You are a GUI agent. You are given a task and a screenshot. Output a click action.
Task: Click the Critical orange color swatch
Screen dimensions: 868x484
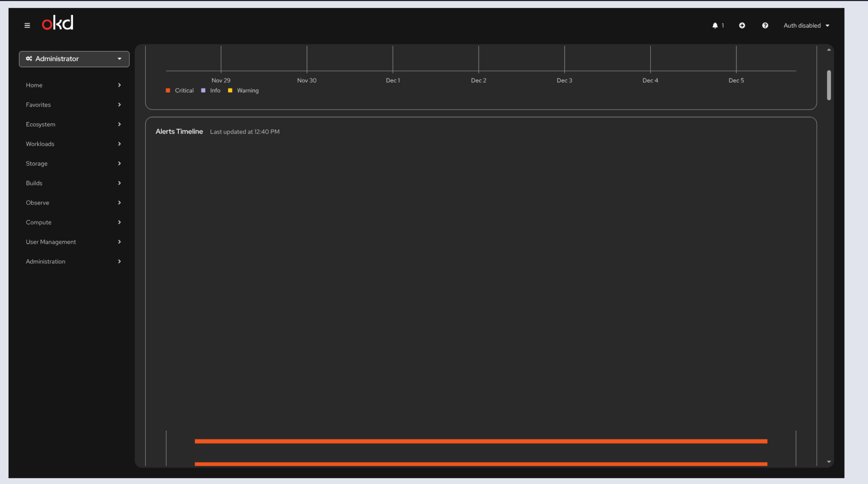pos(168,90)
